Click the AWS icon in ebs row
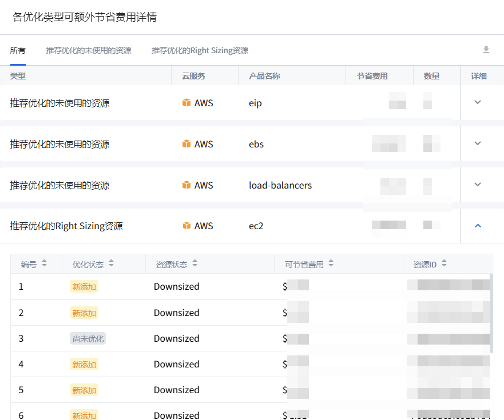The width and height of the screenshot is (504, 420). (x=186, y=144)
